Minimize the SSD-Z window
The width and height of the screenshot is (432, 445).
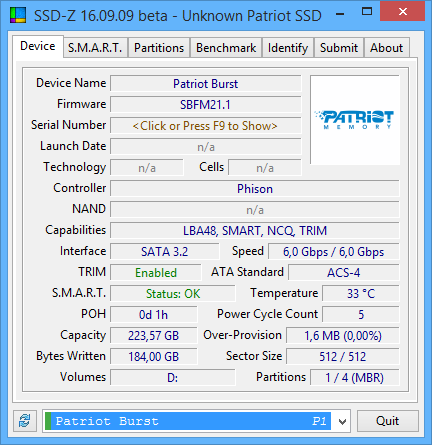point(340,14)
